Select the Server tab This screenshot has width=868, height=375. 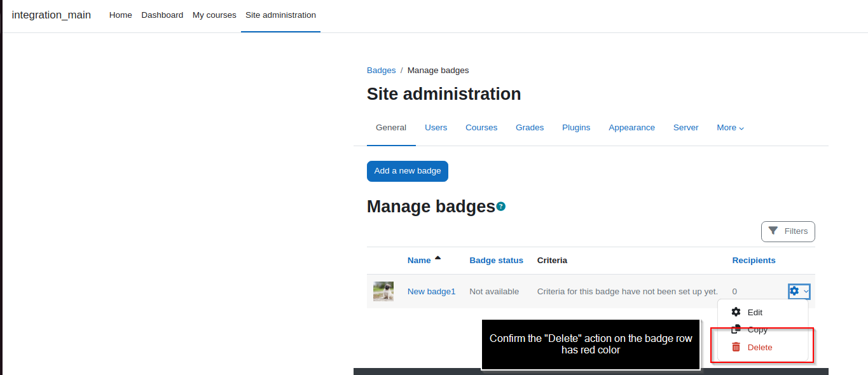click(x=686, y=128)
